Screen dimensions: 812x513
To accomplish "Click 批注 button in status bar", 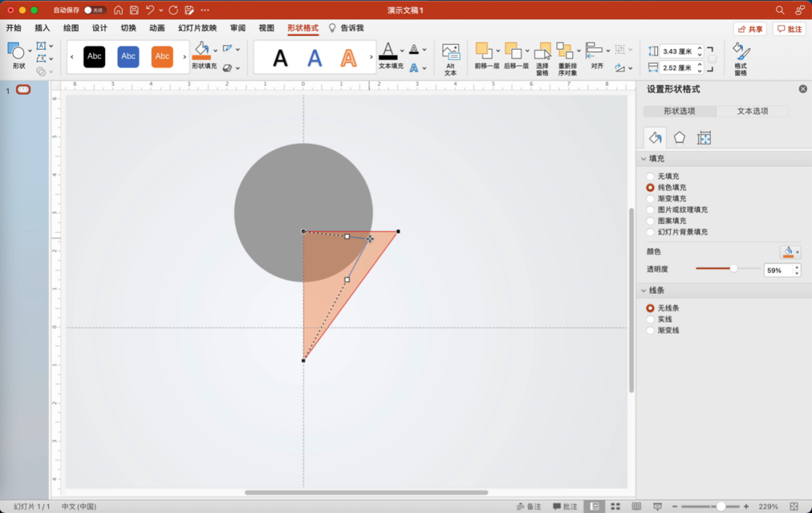I will (x=565, y=506).
